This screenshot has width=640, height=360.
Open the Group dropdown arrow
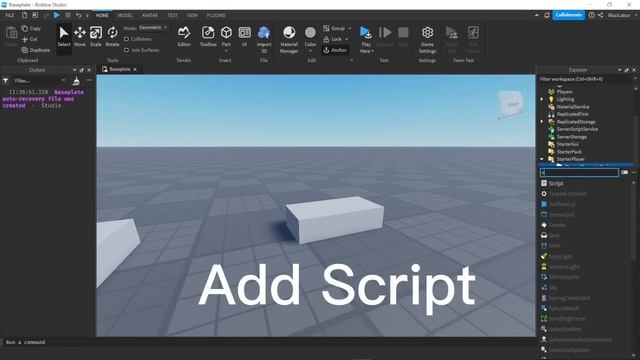[349, 28]
